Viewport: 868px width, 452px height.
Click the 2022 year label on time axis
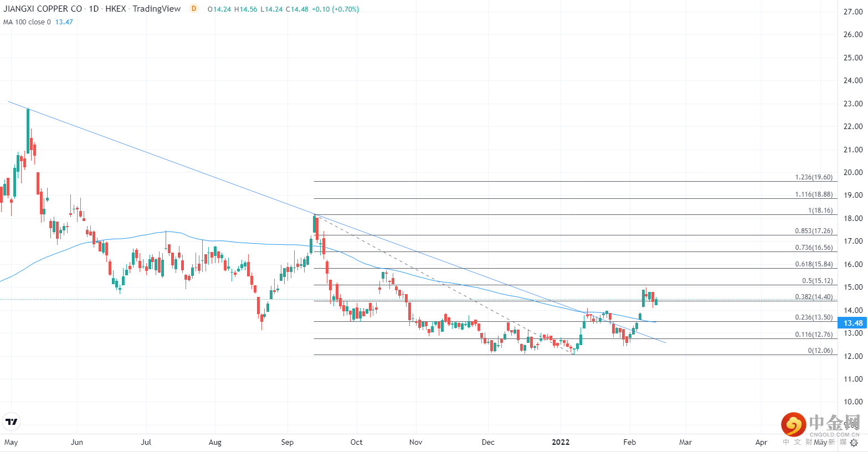561,442
